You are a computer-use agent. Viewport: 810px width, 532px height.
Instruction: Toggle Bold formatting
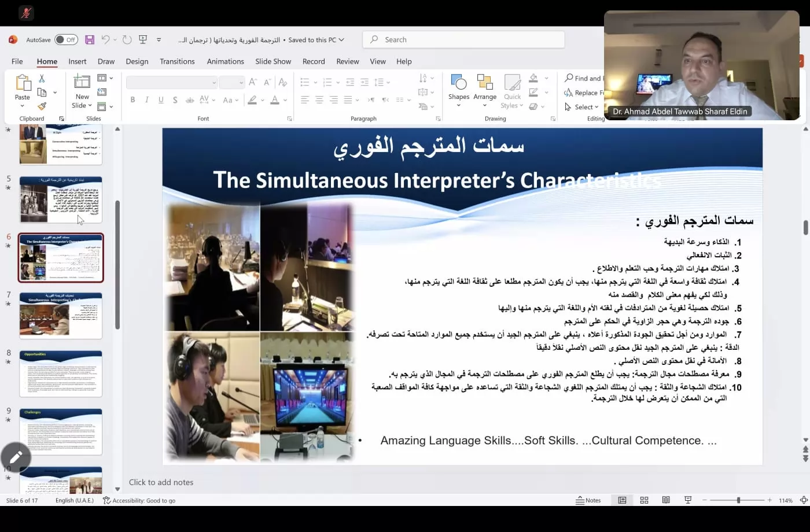click(132, 100)
